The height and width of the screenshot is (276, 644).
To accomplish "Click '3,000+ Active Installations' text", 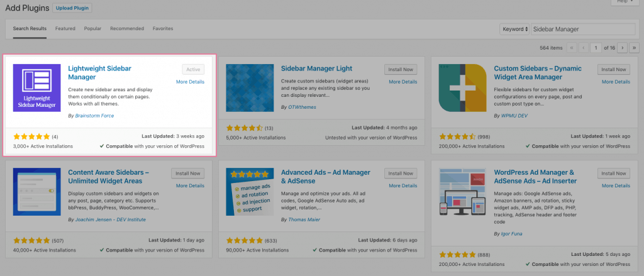I will tap(43, 146).
